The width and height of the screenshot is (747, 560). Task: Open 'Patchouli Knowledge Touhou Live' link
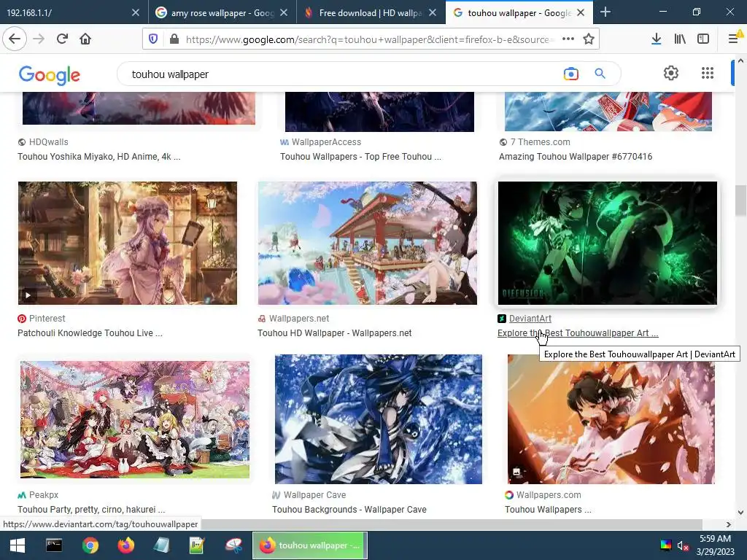point(90,333)
